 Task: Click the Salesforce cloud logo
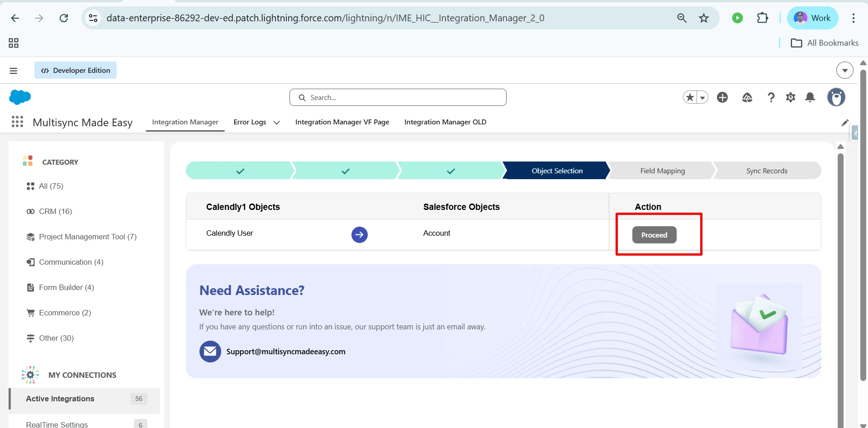pos(20,97)
